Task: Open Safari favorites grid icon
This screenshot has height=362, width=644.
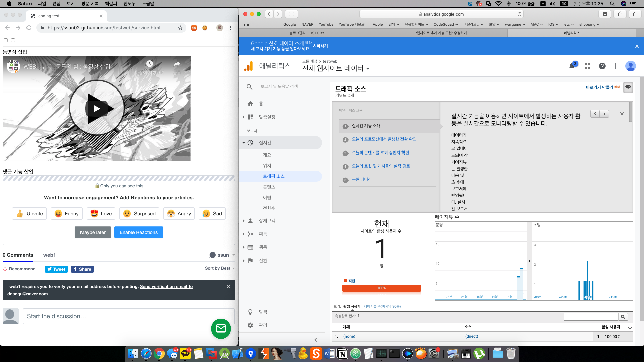Action: click(247, 24)
